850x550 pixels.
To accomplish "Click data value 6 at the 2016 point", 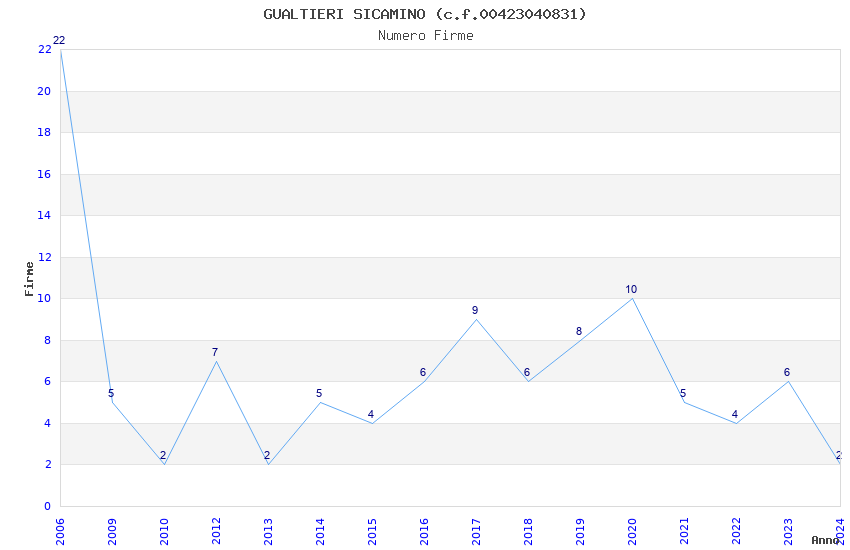I will click(x=423, y=372).
